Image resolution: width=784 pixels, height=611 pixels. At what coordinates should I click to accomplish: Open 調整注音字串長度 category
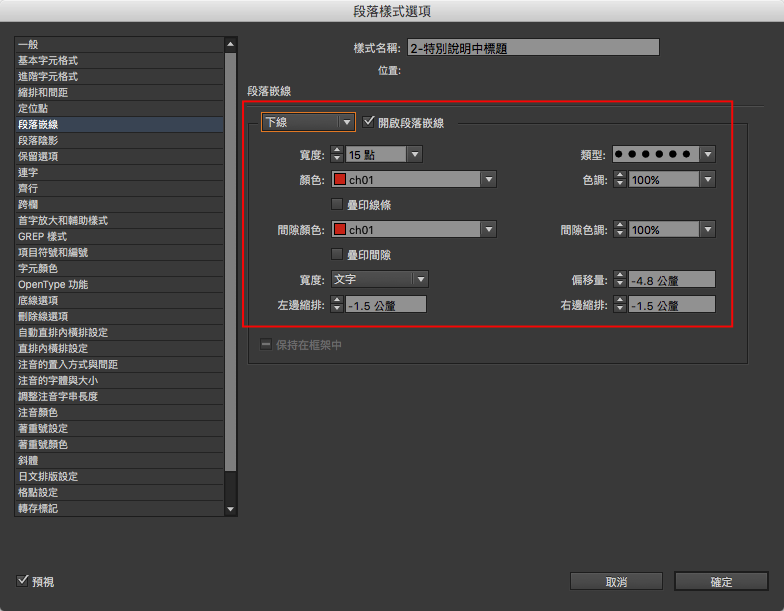(x=119, y=396)
